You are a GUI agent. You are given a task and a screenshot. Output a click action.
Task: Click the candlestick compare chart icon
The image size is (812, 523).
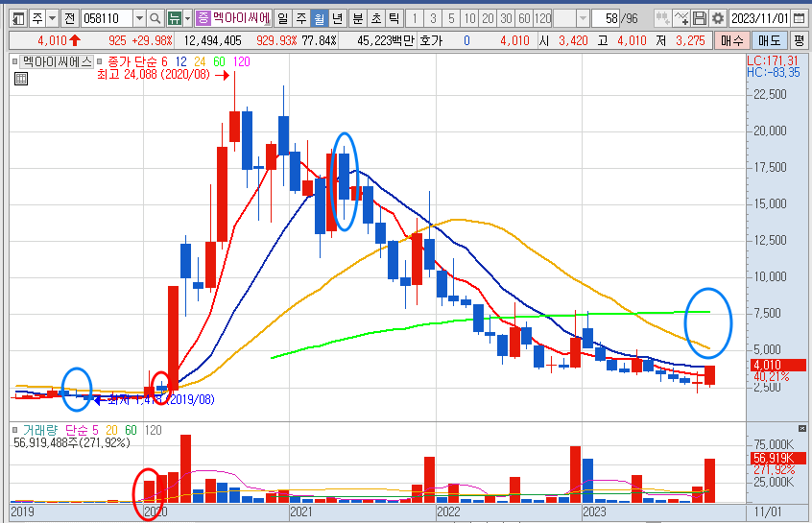click(662, 19)
